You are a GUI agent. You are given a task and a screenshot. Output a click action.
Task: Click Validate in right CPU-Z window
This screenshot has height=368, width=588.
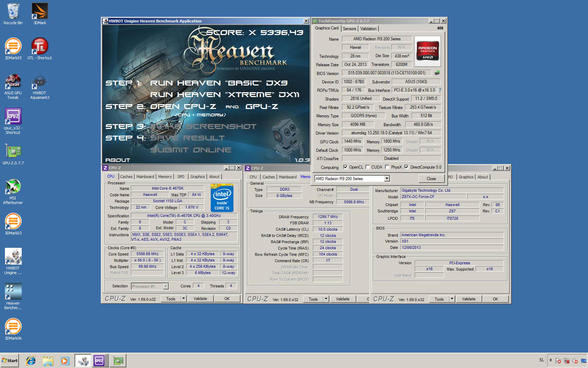coord(469,299)
